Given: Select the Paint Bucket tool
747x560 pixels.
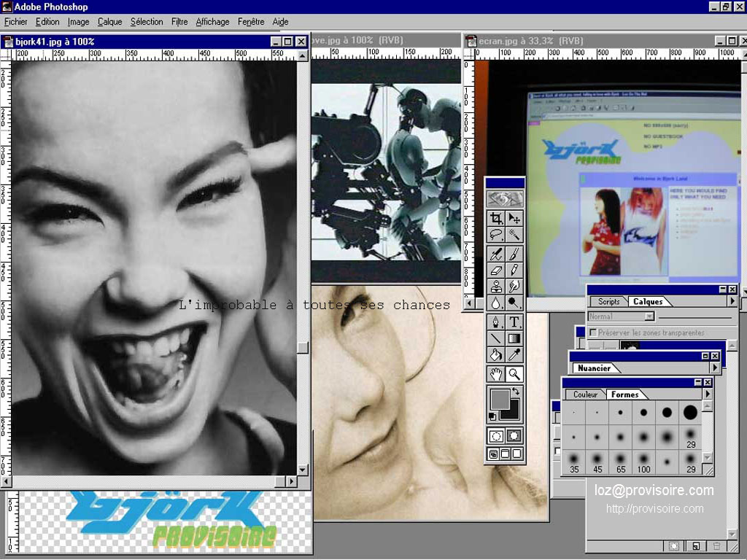Looking at the screenshot, I should [x=496, y=355].
